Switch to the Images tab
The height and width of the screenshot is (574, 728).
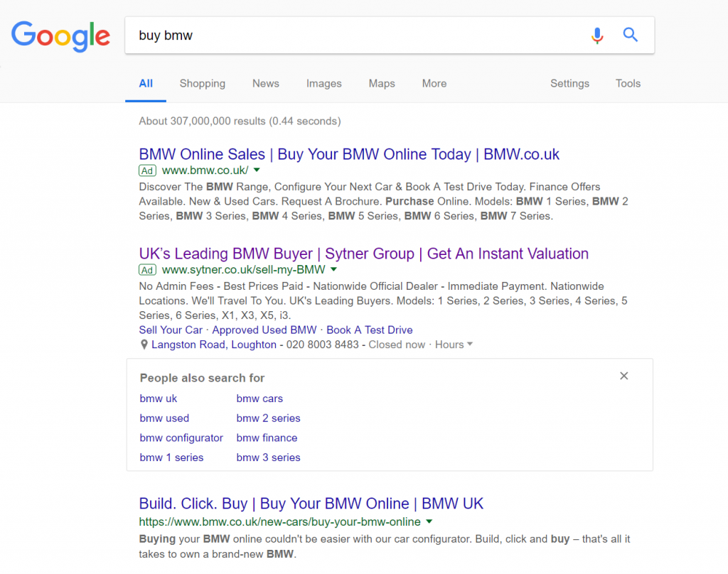pos(323,84)
